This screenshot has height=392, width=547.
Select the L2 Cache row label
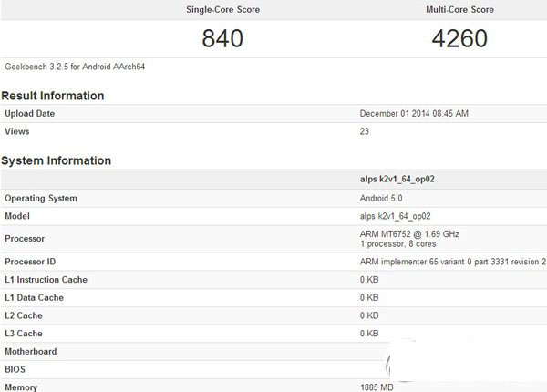tap(26, 315)
